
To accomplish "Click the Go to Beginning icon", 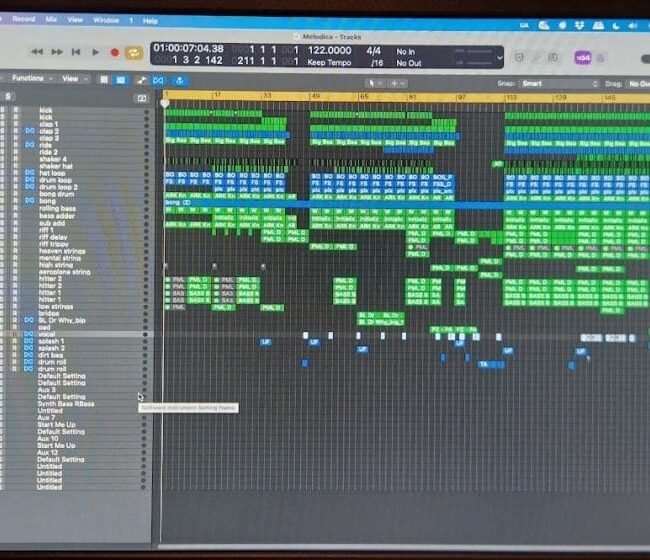I will 77,52.
